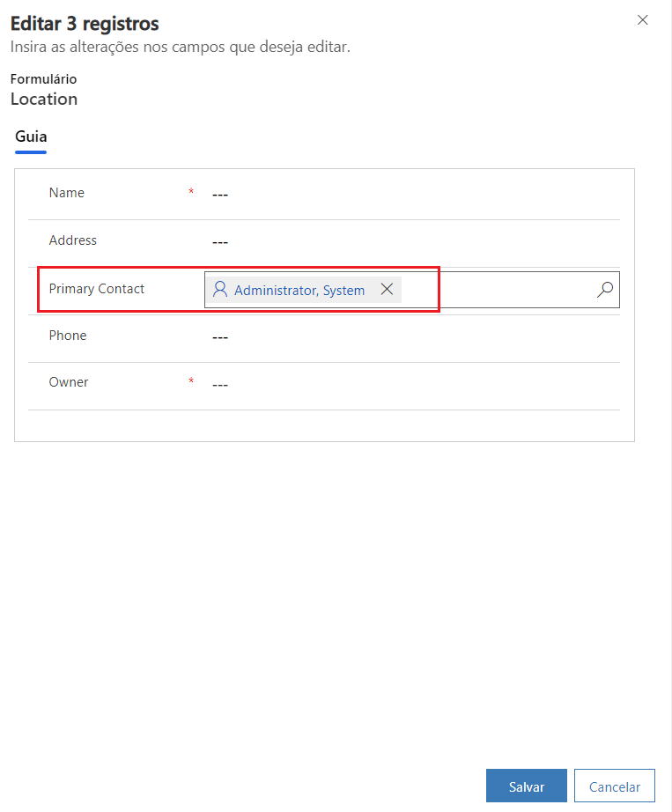Click the Primary Contact lookup search magnifier

click(605, 290)
